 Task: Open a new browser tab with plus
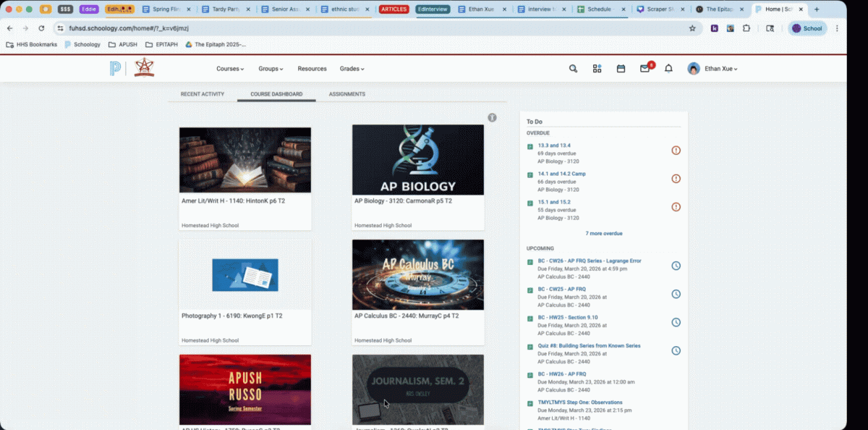tap(817, 9)
